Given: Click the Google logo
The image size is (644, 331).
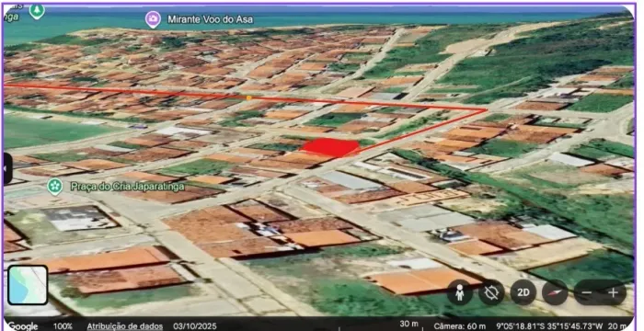Looking at the screenshot, I should point(23,326).
